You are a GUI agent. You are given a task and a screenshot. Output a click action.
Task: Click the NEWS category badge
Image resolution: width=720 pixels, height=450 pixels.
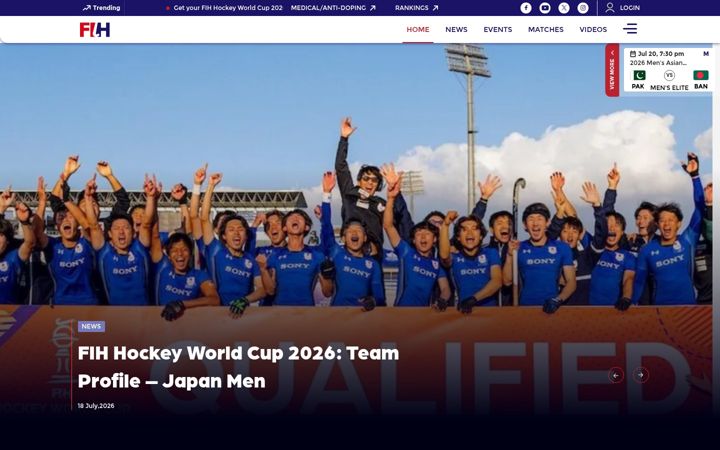[91, 326]
